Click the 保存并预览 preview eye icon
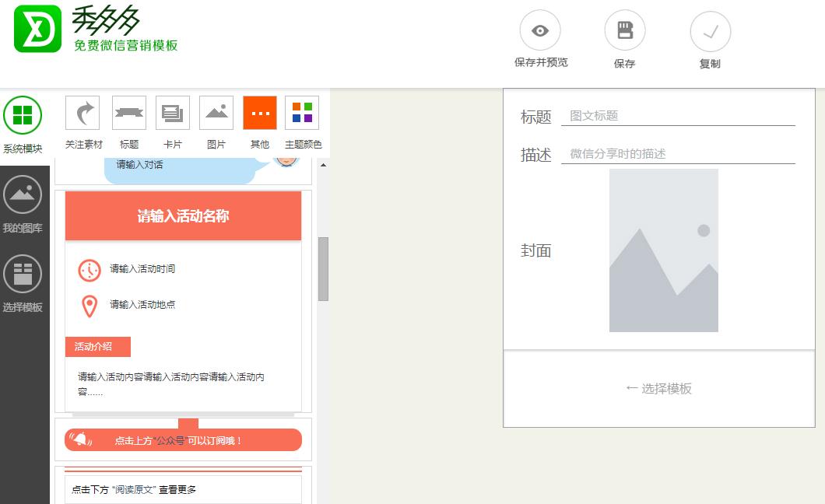 [x=540, y=31]
